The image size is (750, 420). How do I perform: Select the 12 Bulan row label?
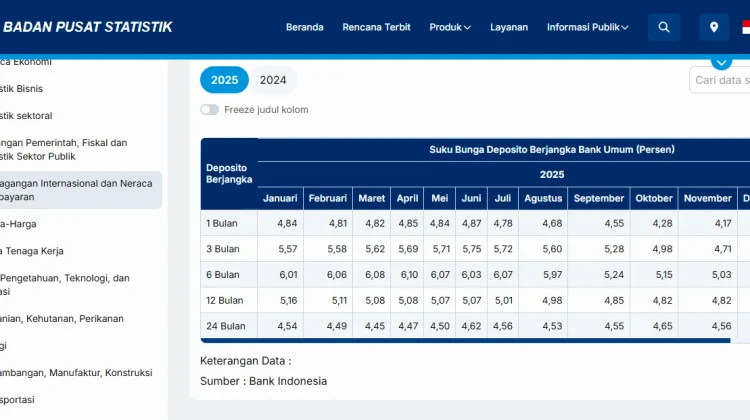[225, 300]
